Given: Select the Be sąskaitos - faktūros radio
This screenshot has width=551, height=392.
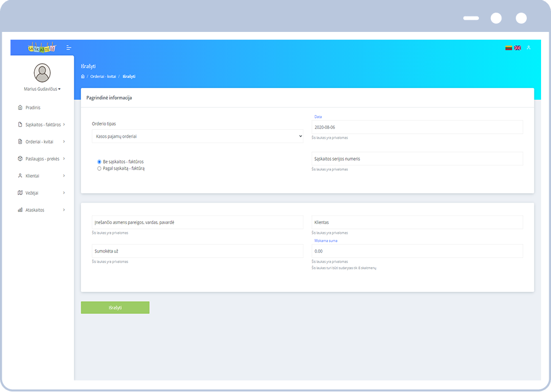Looking at the screenshot, I should click(x=99, y=162).
